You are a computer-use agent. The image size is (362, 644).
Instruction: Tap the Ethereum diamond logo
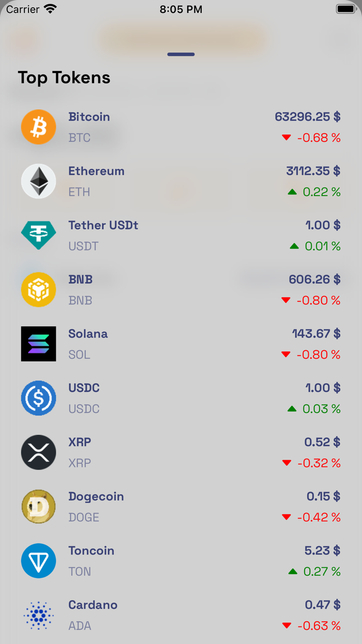(38, 181)
